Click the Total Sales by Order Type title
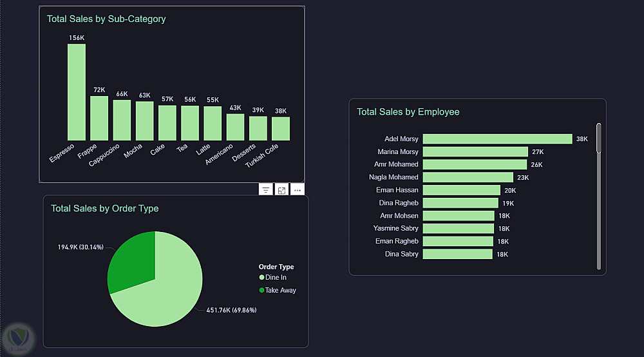Viewport: 644px width, 357px height. click(x=105, y=208)
